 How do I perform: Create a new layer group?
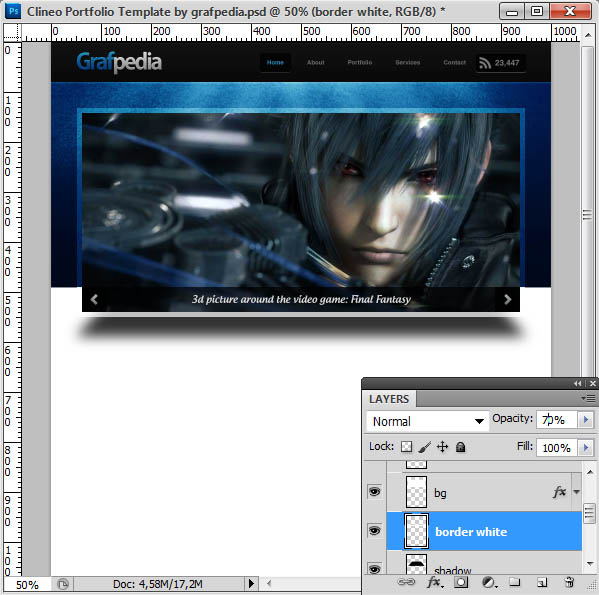pos(515,582)
